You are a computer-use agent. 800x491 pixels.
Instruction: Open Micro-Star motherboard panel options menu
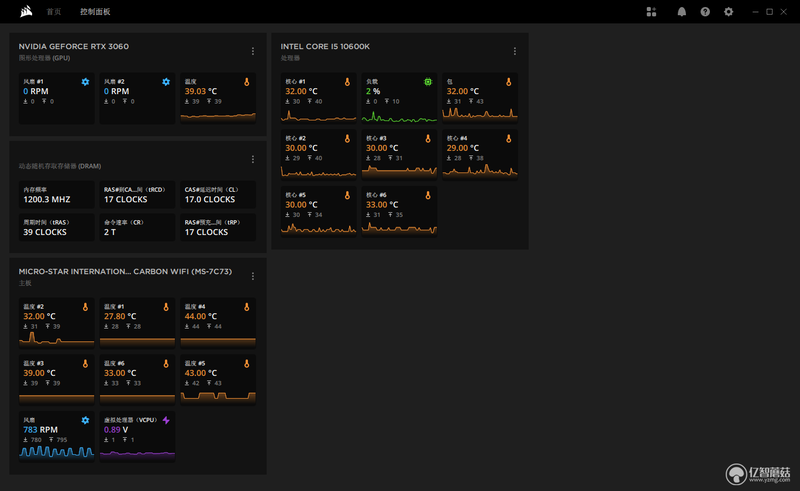pos(253,276)
